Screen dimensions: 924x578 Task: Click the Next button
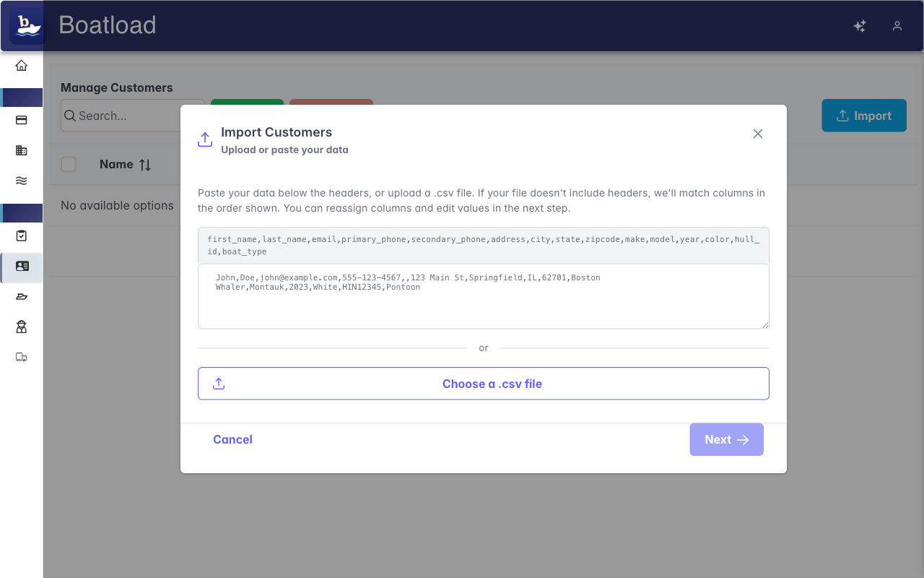pos(726,439)
